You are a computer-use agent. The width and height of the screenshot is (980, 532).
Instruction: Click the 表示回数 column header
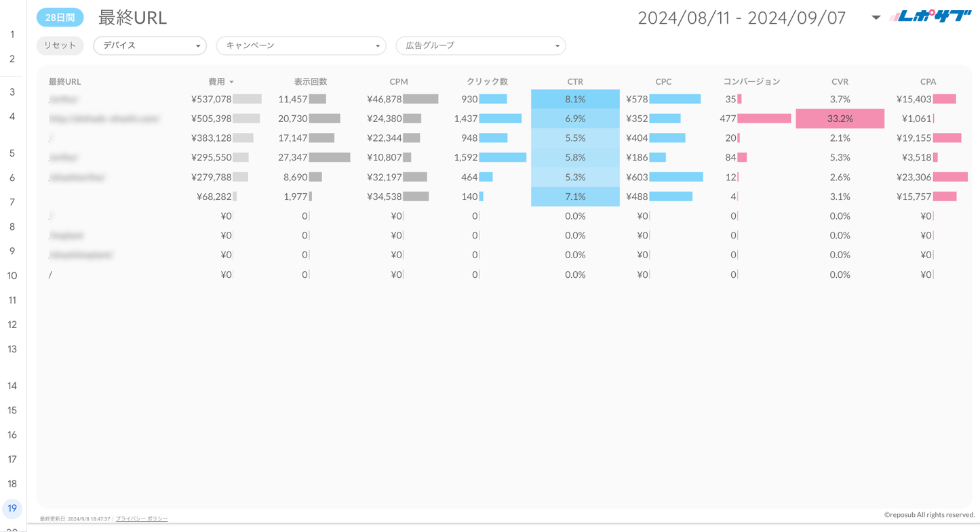[310, 81]
